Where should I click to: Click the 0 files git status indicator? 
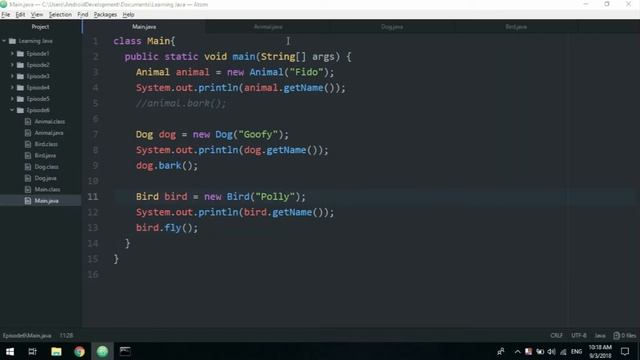pos(624,336)
